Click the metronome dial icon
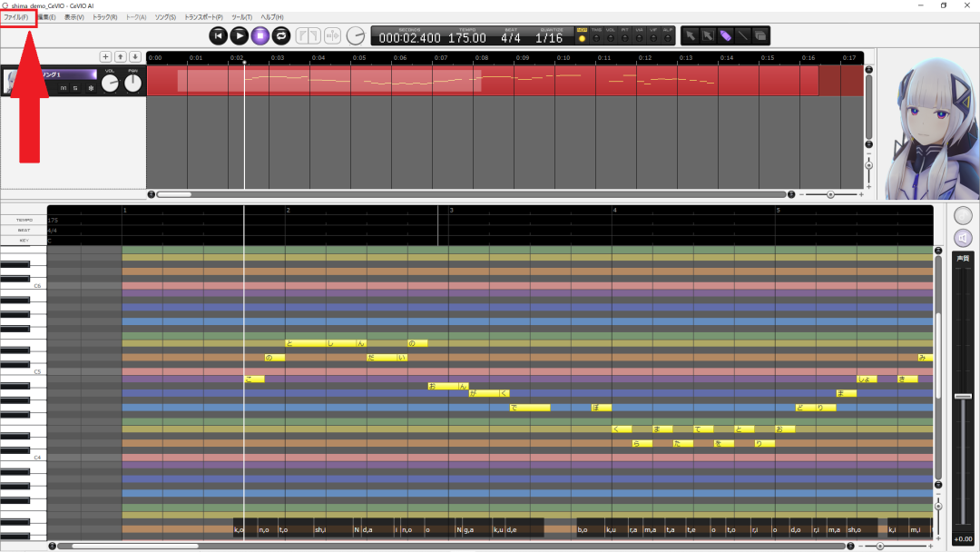Screen dimensions: 980x552 point(356,36)
